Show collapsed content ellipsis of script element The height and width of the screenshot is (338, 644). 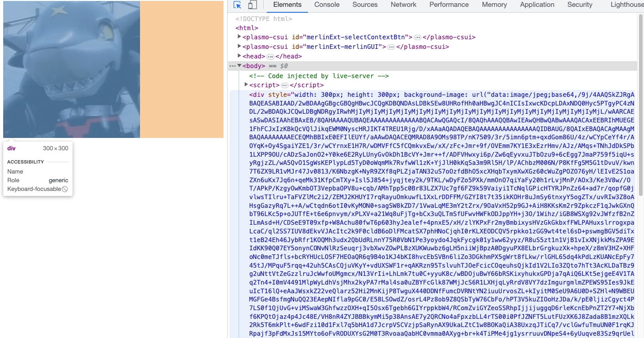coord(285,85)
